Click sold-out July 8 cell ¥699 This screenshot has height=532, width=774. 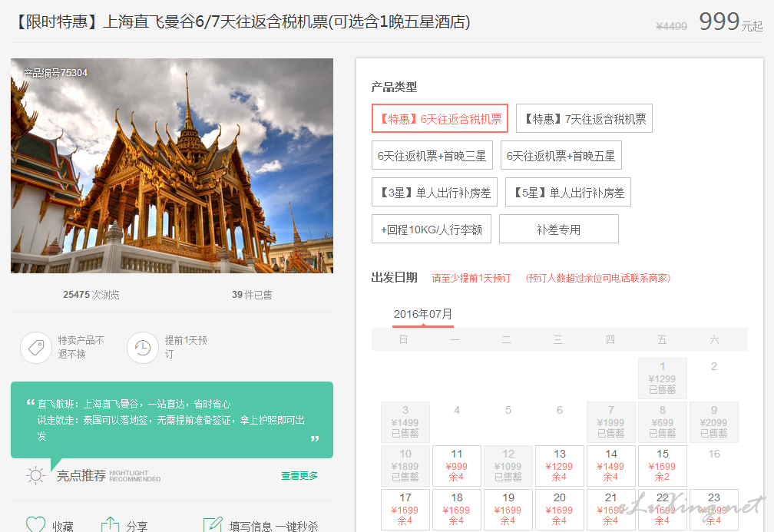point(663,422)
